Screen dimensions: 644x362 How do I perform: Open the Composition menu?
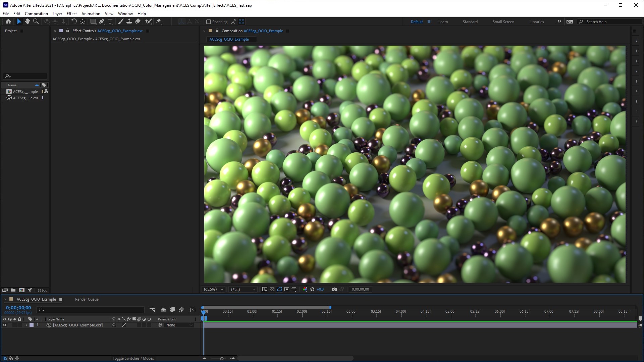click(x=36, y=14)
